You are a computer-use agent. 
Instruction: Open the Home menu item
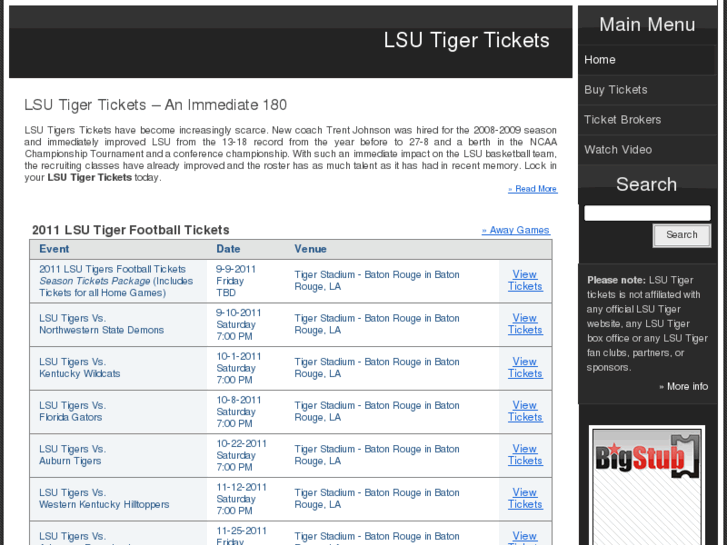pos(600,60)
